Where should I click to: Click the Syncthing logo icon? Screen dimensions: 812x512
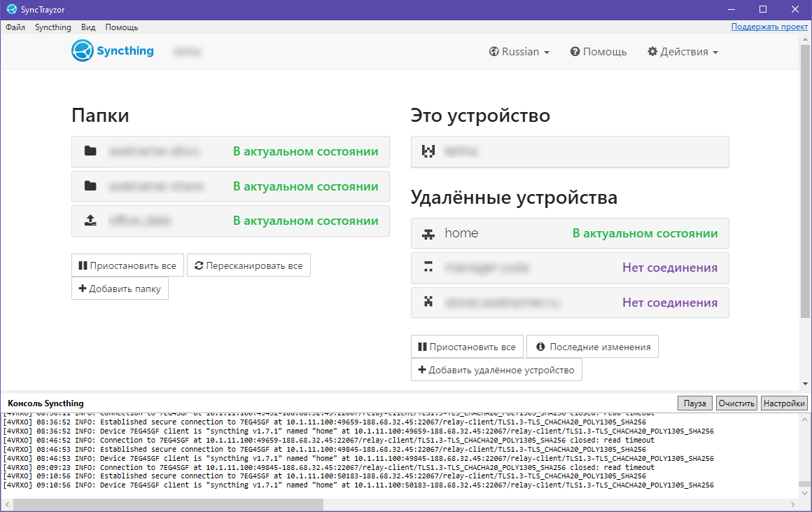click(x=83, y=51)
